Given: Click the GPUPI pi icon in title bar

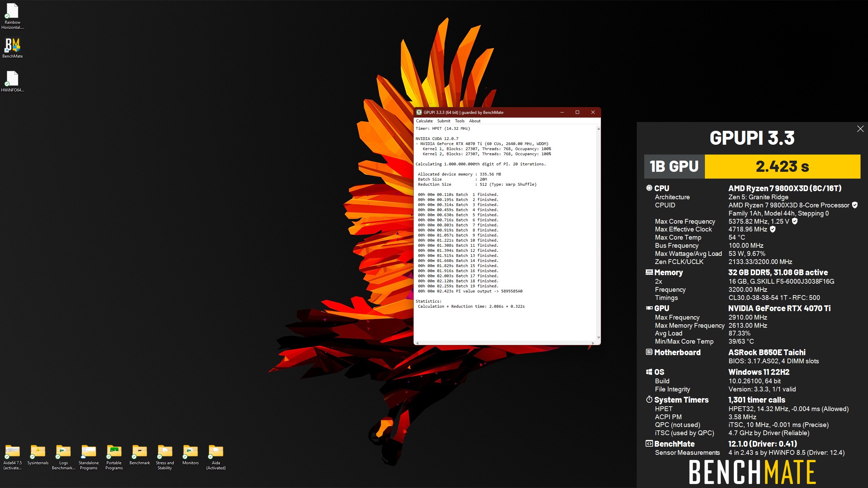Looking at the screenshot, I should tap(419, 113).
